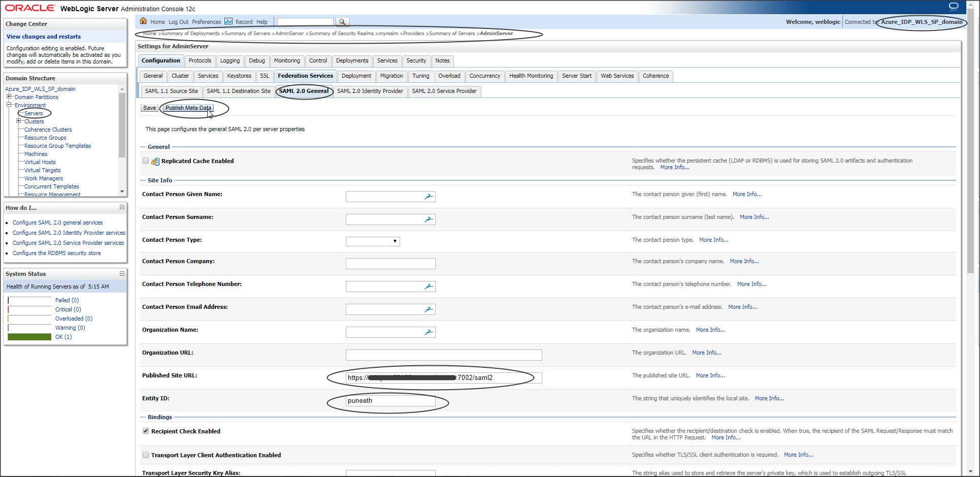Open the Health Monitoring sub-tab
The height and width of the screenshot is (477, 980).
[x=531, y=76]
